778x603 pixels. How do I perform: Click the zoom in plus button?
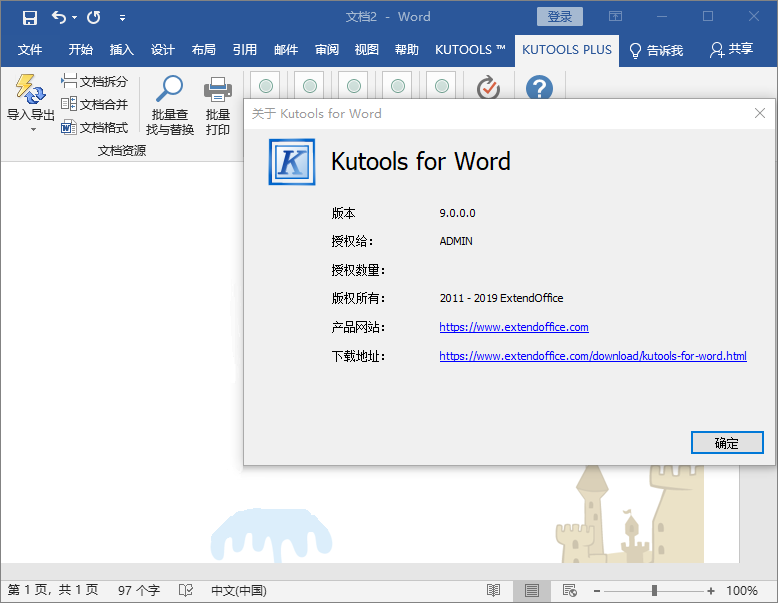pyautogui.click(x=711, y=591)
